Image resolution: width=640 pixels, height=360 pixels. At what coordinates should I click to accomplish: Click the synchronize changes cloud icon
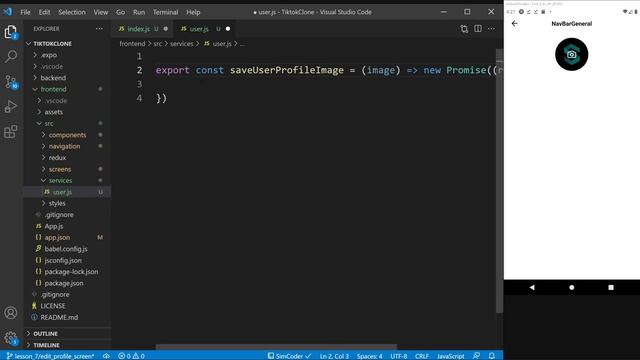click(106, 356)
